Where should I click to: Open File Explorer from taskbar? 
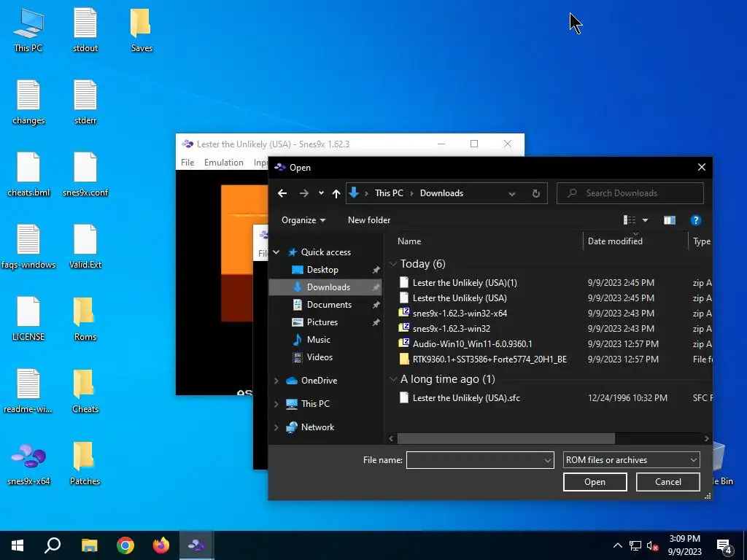click(x=89, y=545)
